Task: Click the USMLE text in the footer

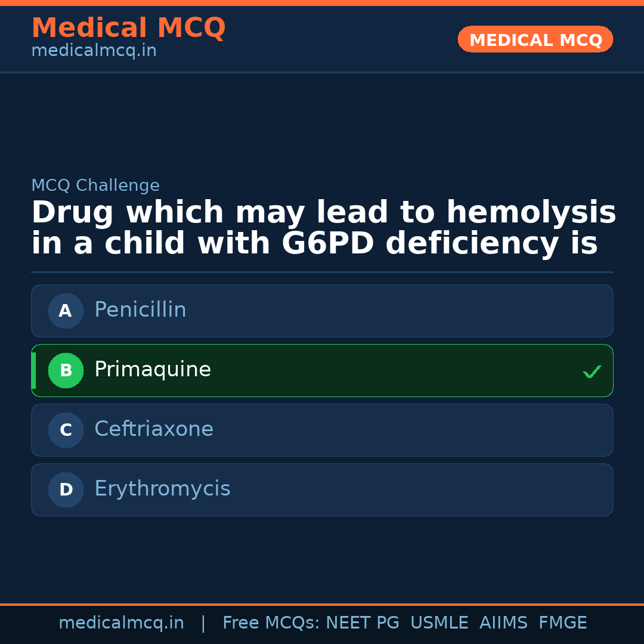Action: [439, 623]
